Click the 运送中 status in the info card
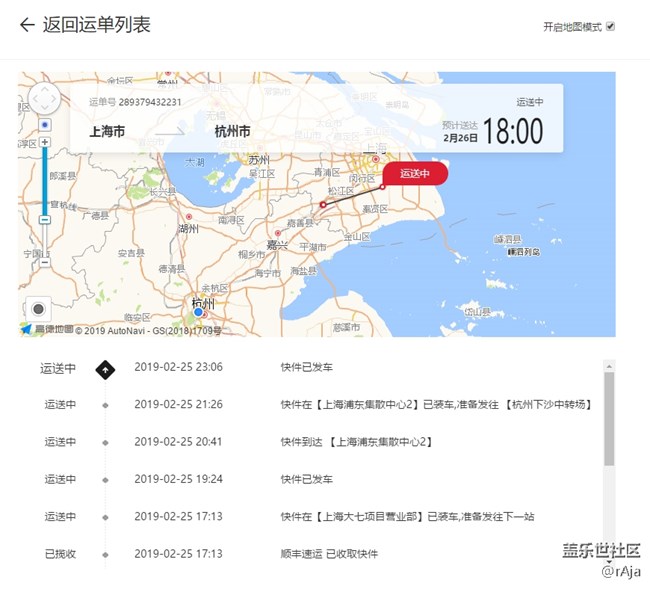 [x=530, y=102]
